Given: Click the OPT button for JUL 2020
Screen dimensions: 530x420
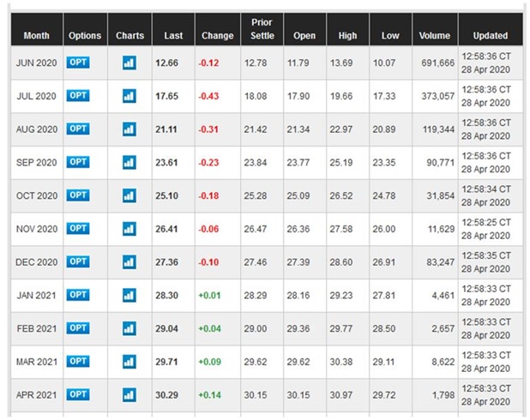Looking at the screenshot, I should (78, 96).
